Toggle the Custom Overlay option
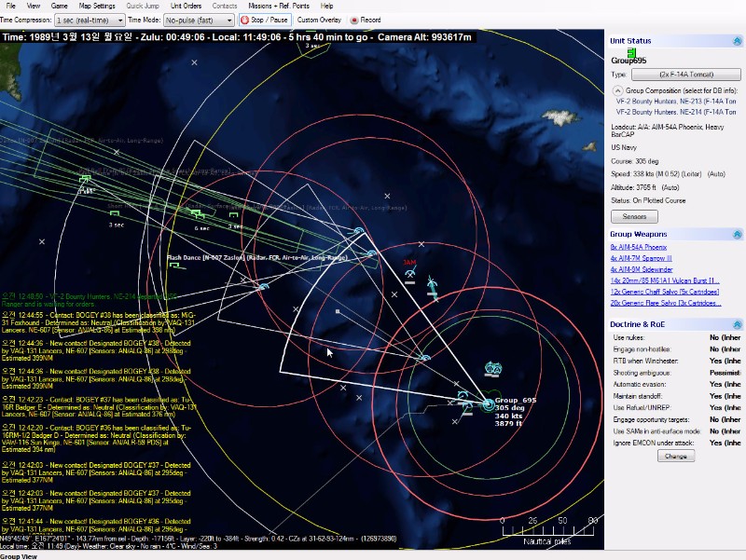This screenshot has height=560, width=746. (319, 19)
